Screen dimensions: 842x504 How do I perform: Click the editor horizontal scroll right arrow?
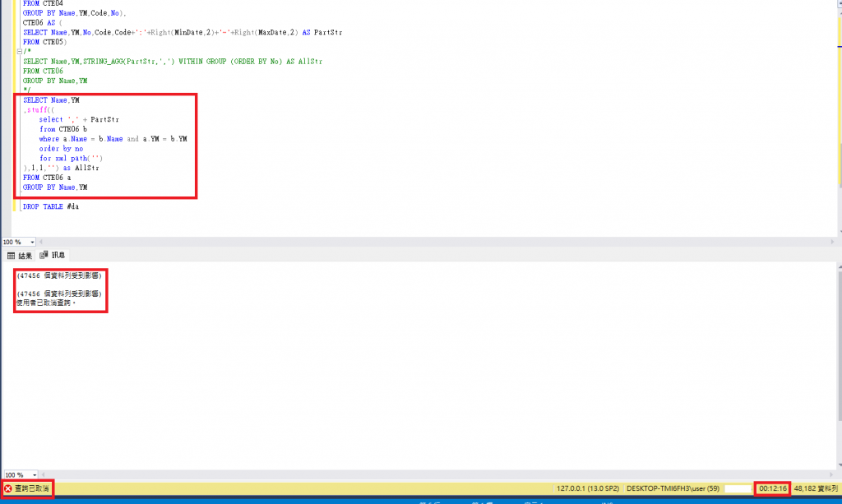[x=832, y=242]
